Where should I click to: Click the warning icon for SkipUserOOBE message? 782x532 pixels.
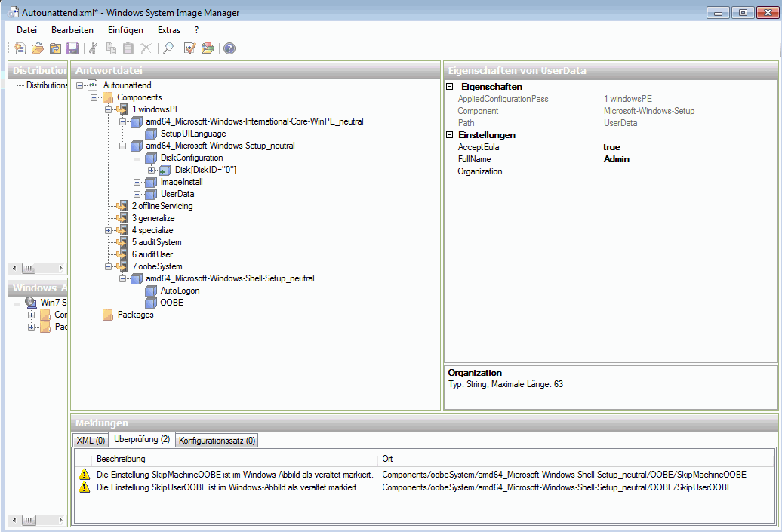click(x=85, y=487)
